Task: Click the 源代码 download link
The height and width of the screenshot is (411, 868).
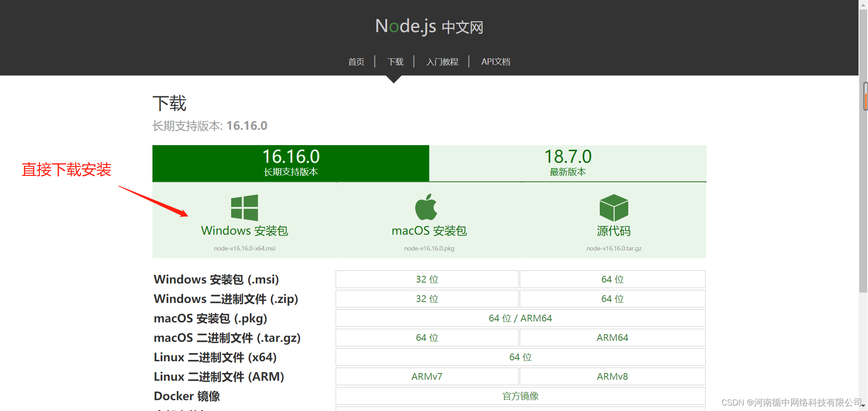Action: 614,231
